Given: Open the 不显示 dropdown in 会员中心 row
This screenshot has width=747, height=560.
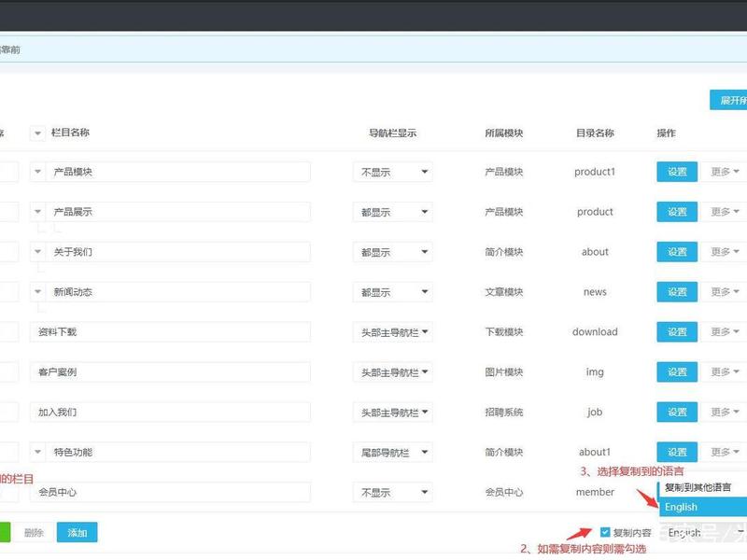Looking at the screenshot, I should click(392, 493).
